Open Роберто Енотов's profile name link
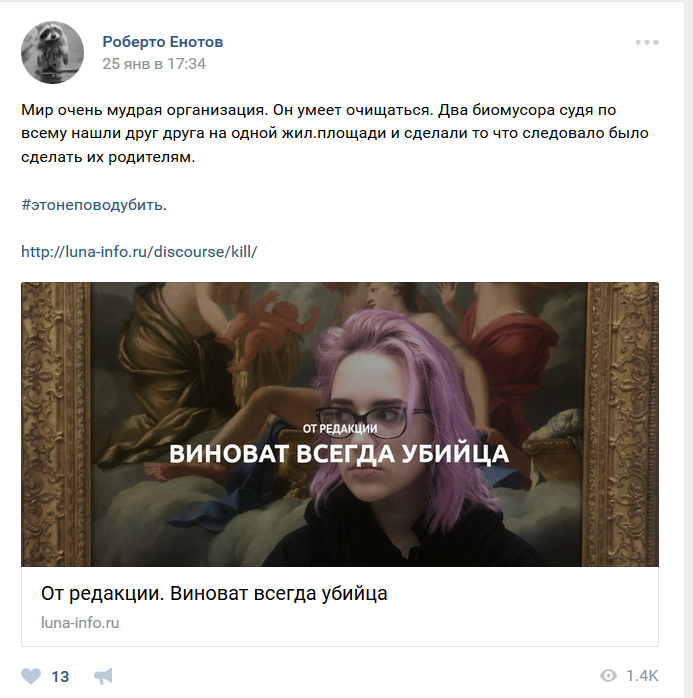Image resolution: width=693 pixels, height=698 pixels. click(x=162, y=42)
